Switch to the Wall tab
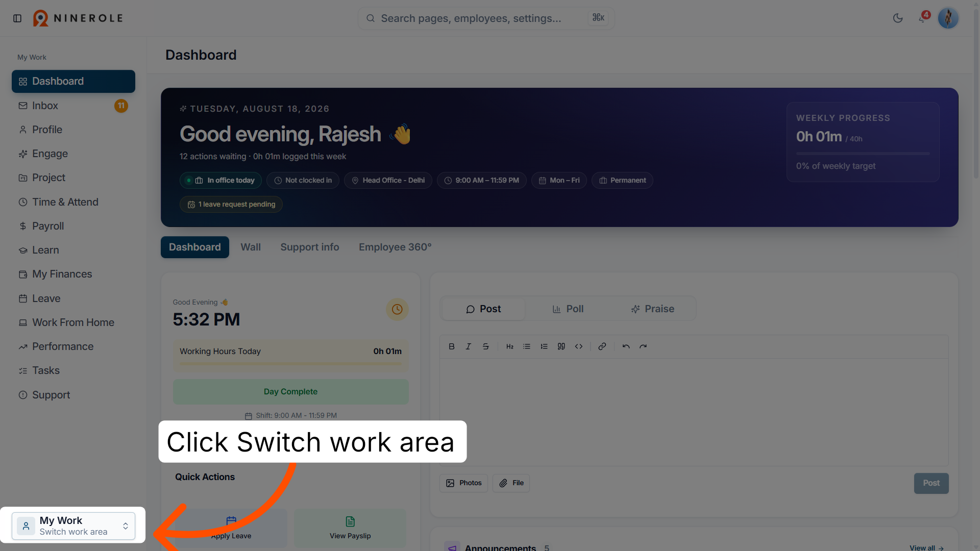 pos(251,247)
